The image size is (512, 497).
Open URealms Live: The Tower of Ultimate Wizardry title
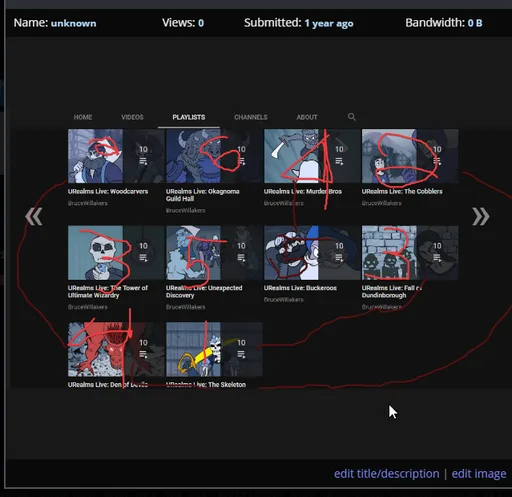pos(108,291)
